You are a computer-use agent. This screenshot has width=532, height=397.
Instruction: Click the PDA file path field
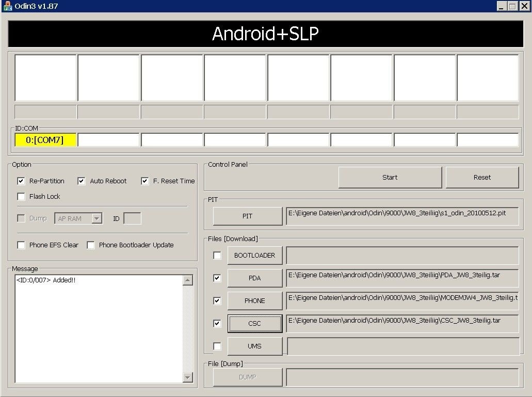click(x=402, y=278)
